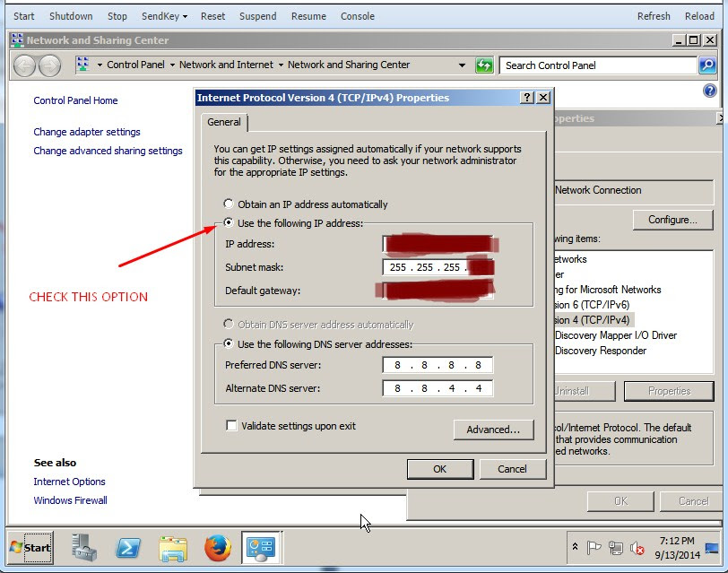Click Shutdown in the console toolbar
Image resolution: width=728 pixels, height=573 pixels.
(71, 16)
